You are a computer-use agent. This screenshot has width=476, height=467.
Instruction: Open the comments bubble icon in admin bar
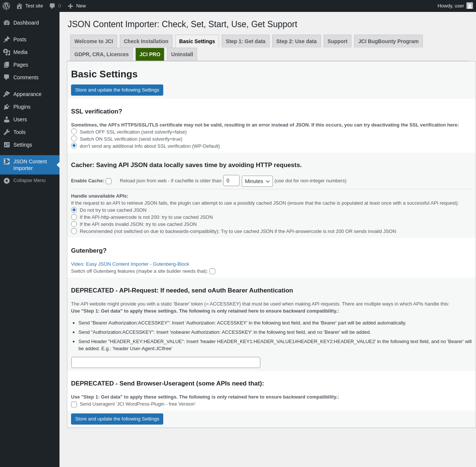pos(52,6)
